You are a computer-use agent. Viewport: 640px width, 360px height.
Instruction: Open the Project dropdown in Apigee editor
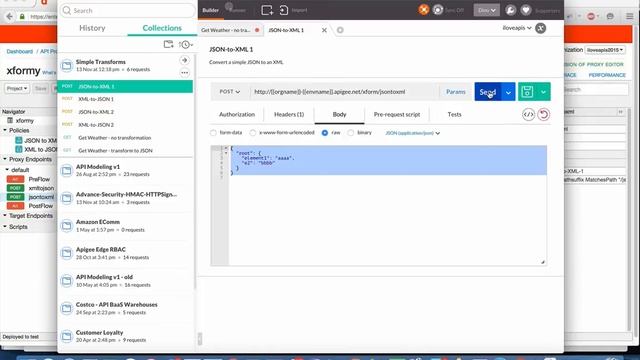(x=17, y=88)
